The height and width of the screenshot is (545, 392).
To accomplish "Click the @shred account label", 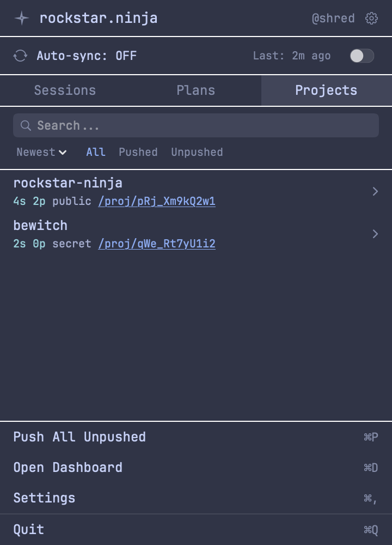I will (x=334, y=18).
